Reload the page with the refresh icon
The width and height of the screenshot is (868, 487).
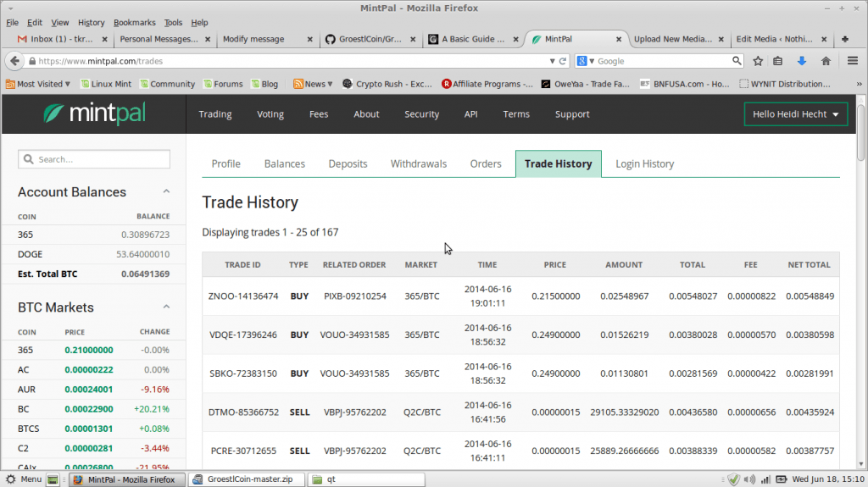click(563, 61)
